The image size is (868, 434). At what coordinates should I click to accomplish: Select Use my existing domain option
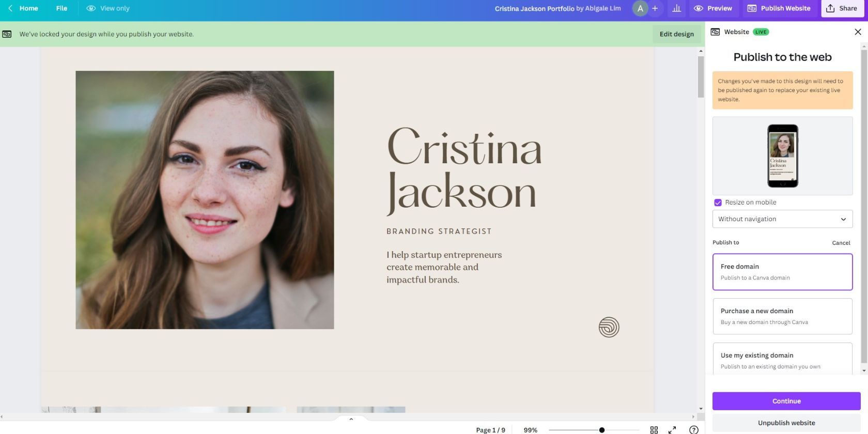click(782, 360)
